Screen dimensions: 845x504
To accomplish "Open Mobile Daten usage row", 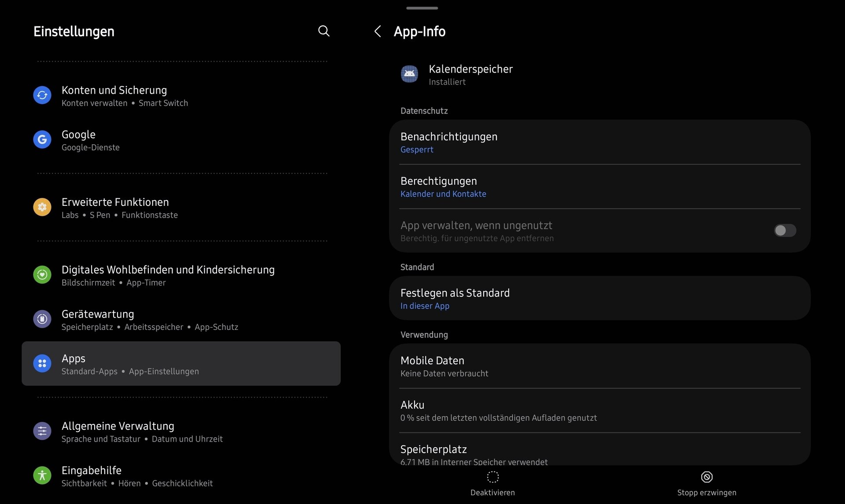I will coord(600,366).
